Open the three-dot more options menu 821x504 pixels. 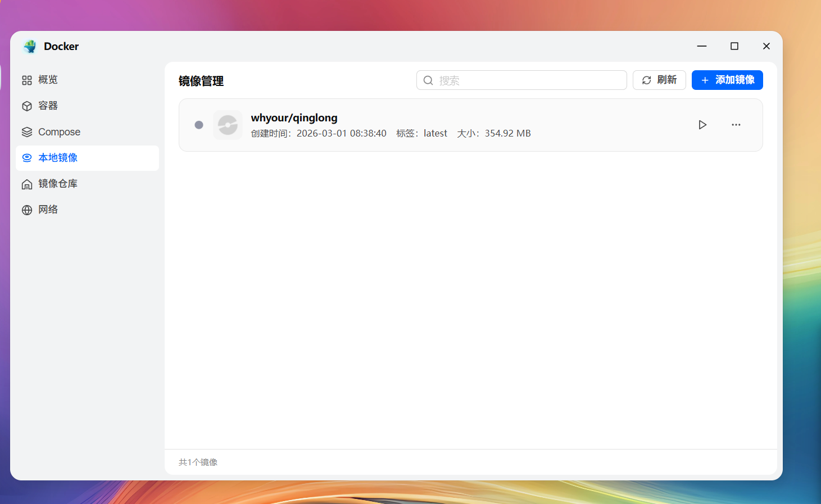click(736, 125)
